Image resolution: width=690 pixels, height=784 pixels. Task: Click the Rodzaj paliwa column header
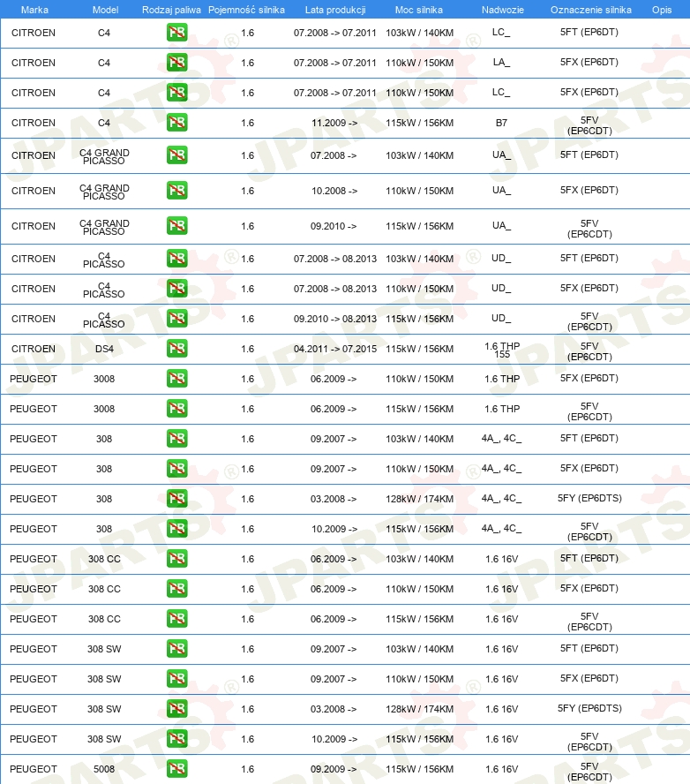tap(171, 10)
